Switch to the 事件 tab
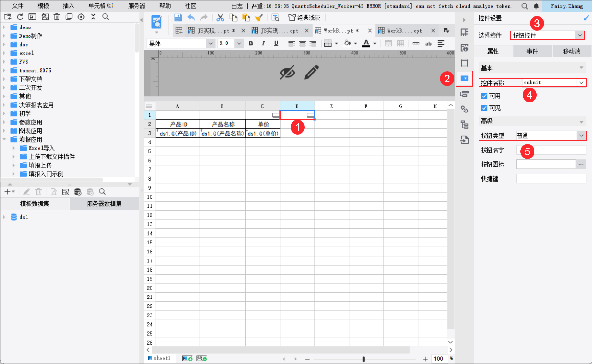592x364 pixels. [532, 51]
